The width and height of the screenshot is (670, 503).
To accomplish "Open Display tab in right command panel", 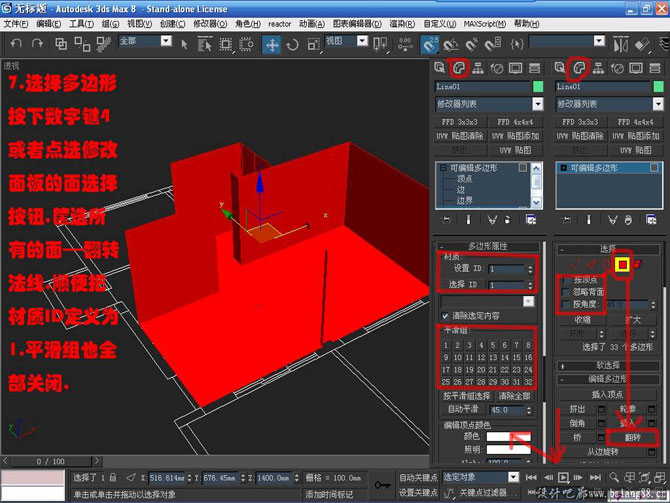I will click(x=636, y=68).
